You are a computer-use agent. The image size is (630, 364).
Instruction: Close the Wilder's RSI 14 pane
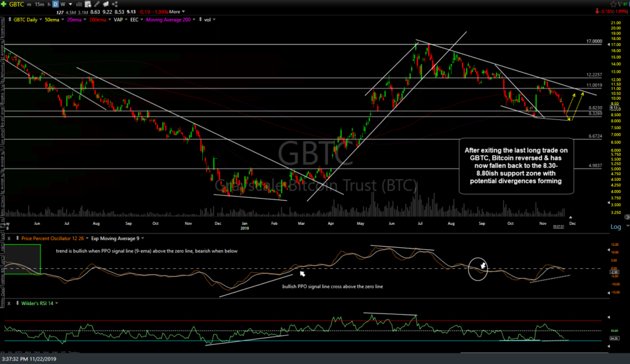pos(9,303)
